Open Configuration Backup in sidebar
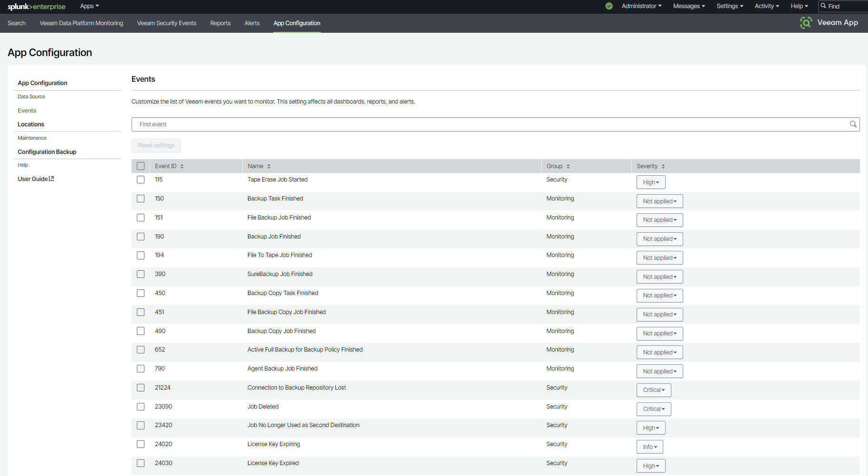This screenshot has width=868, height=476. pos(47,152)
